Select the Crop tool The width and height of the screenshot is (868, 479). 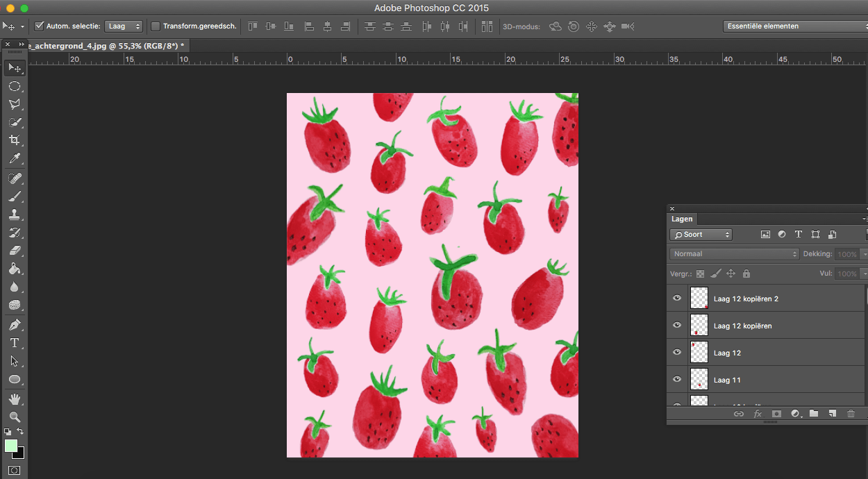14,141
